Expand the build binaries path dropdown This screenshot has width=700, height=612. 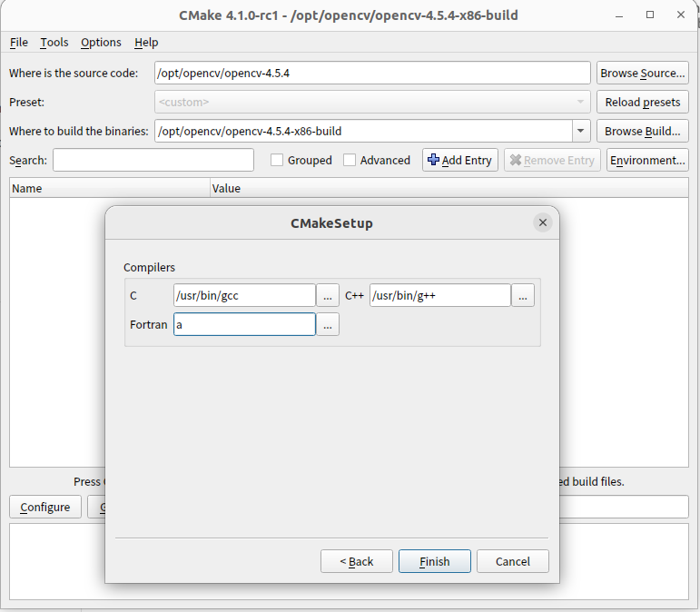581,131
